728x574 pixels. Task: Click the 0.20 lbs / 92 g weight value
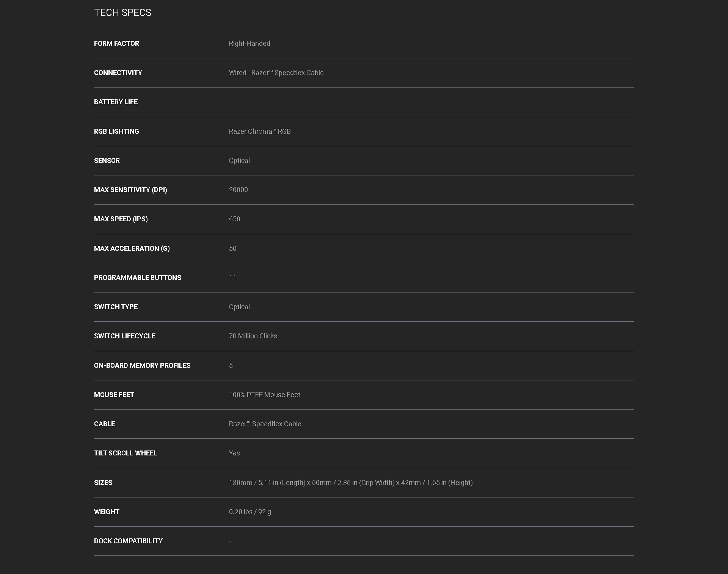[x=250, y=512]
